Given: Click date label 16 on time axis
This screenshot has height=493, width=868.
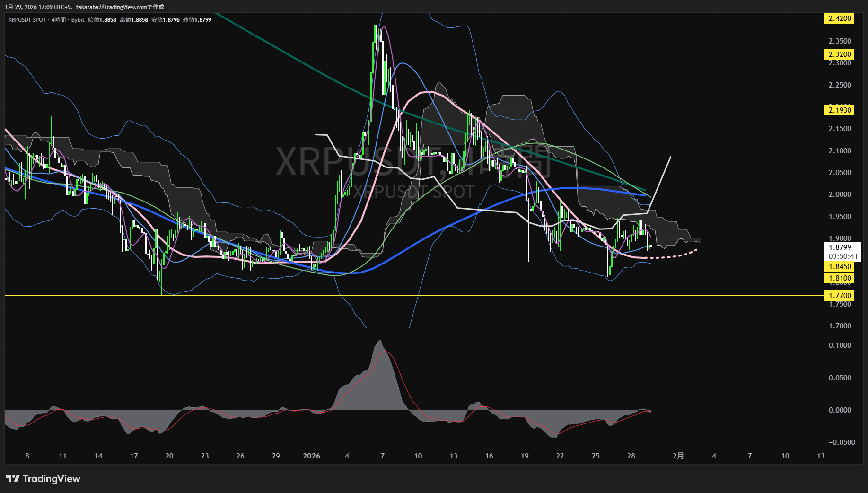Looking at the screenshot, I should [489, 456].
